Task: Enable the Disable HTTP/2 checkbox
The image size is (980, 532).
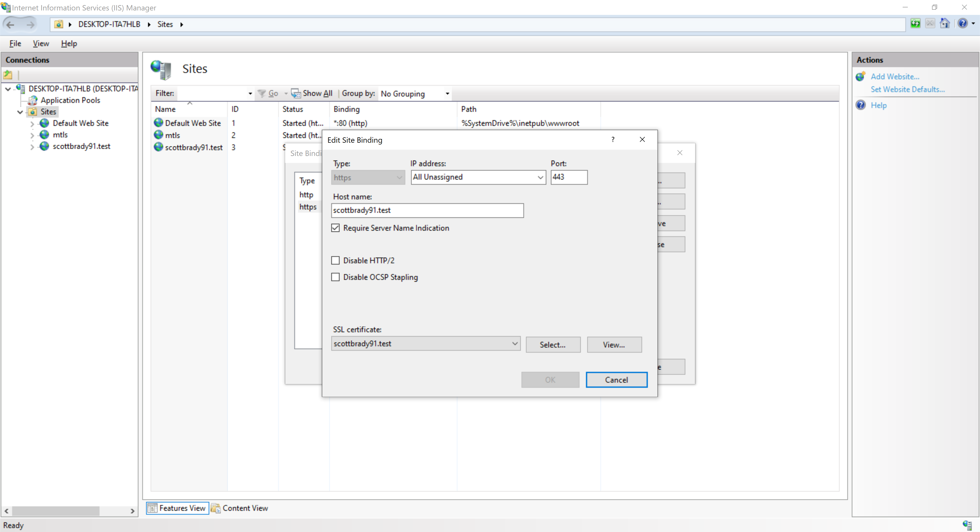Action: click(335, 260)
